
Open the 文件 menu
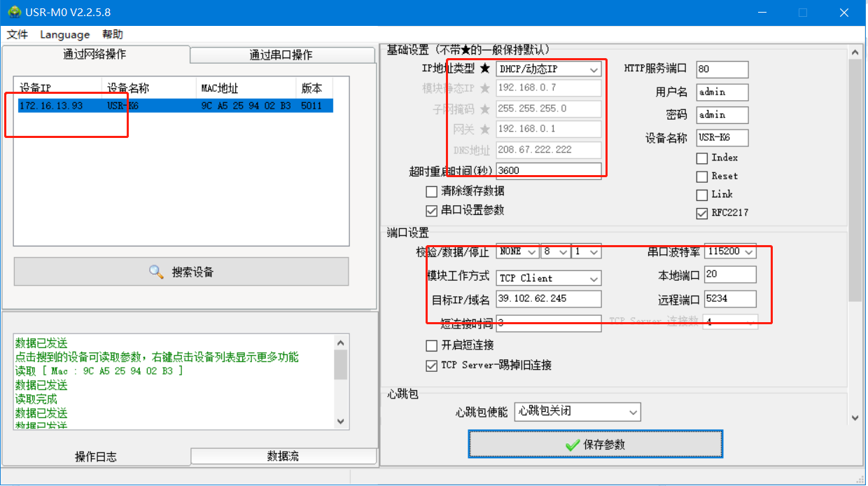[x=17, y=34]
